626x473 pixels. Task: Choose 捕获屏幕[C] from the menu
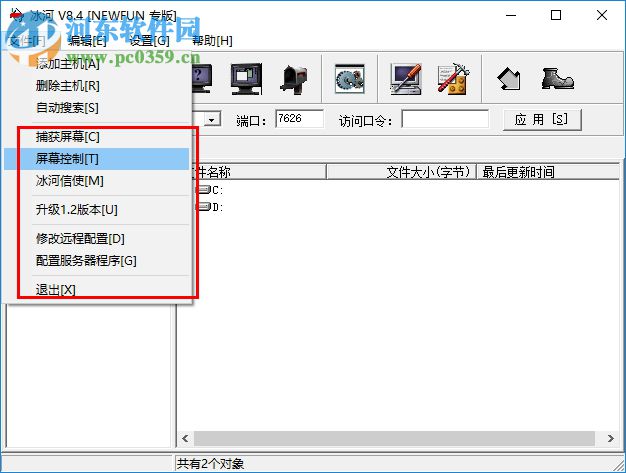coord(96,137)
